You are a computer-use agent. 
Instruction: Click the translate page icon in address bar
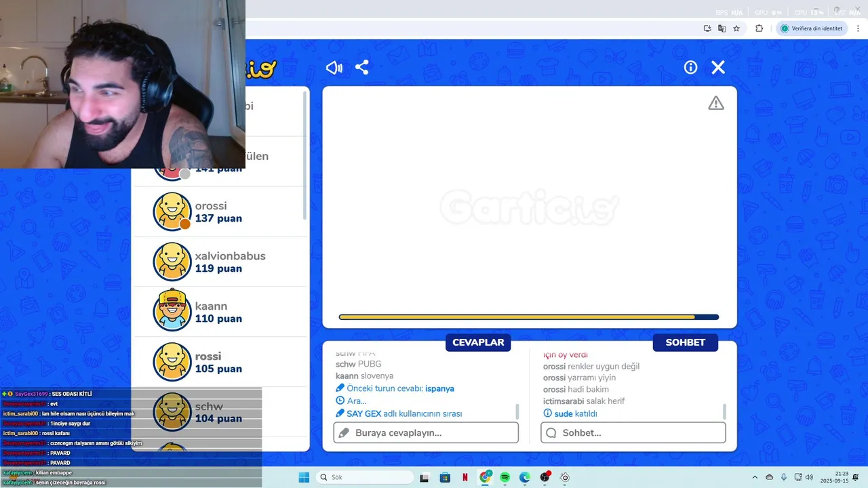pos(722,28)
